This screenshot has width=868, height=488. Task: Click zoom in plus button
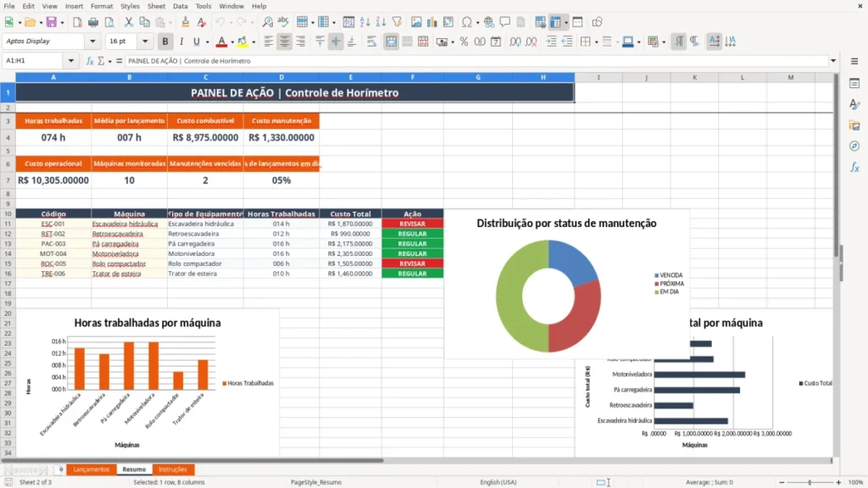coord(838,482)
